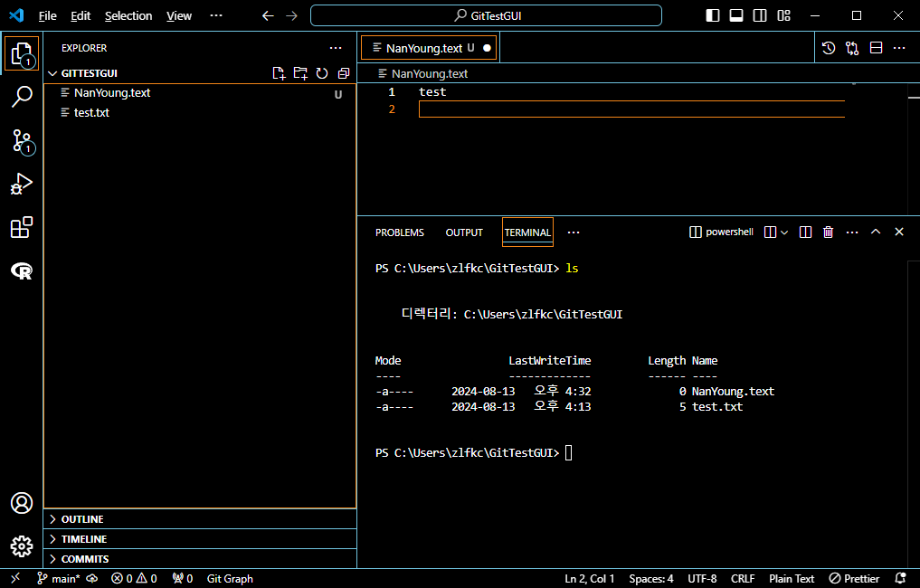Image resolution: width=920 pixels, height=588 pixels.
Task: Open the Selection menu
Action: click(128, 16)
